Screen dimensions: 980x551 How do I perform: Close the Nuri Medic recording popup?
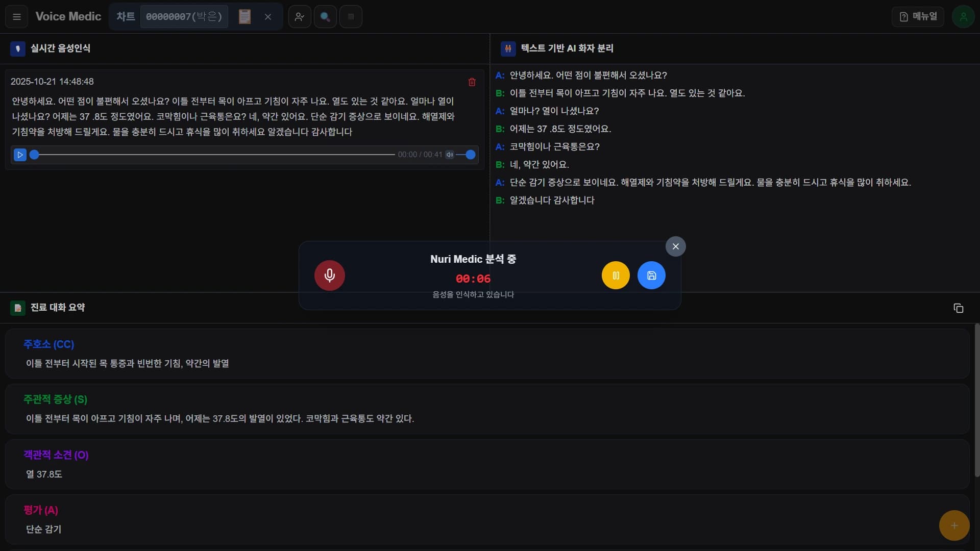point(675,246)
